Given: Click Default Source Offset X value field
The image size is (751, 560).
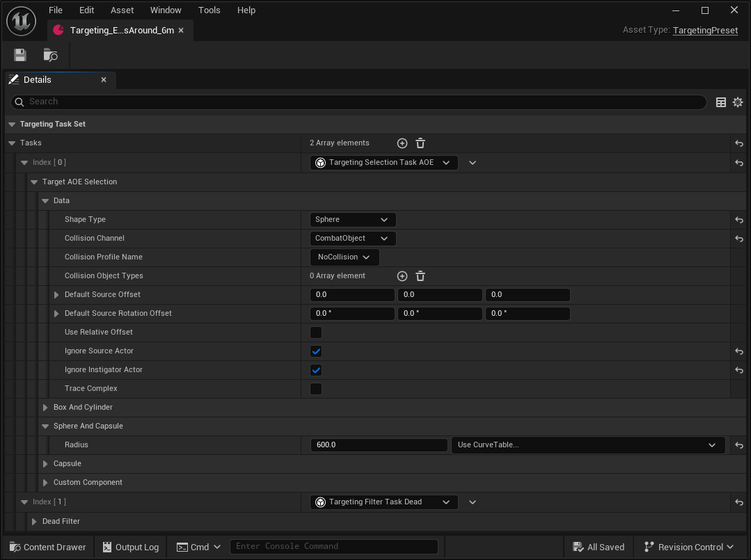Looking at the screenshot, I should coord(352,295).
